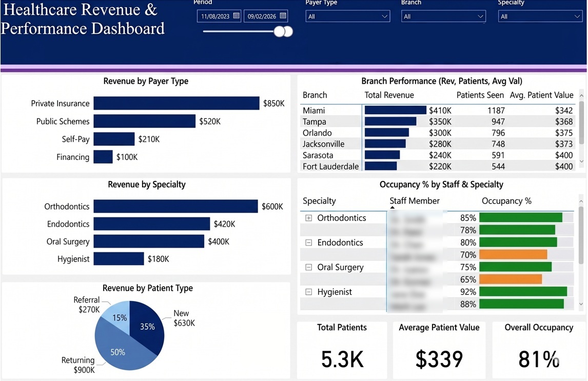
Task: Collapse the Hygienist row in occupancy matrix
Action: [309, 292]
